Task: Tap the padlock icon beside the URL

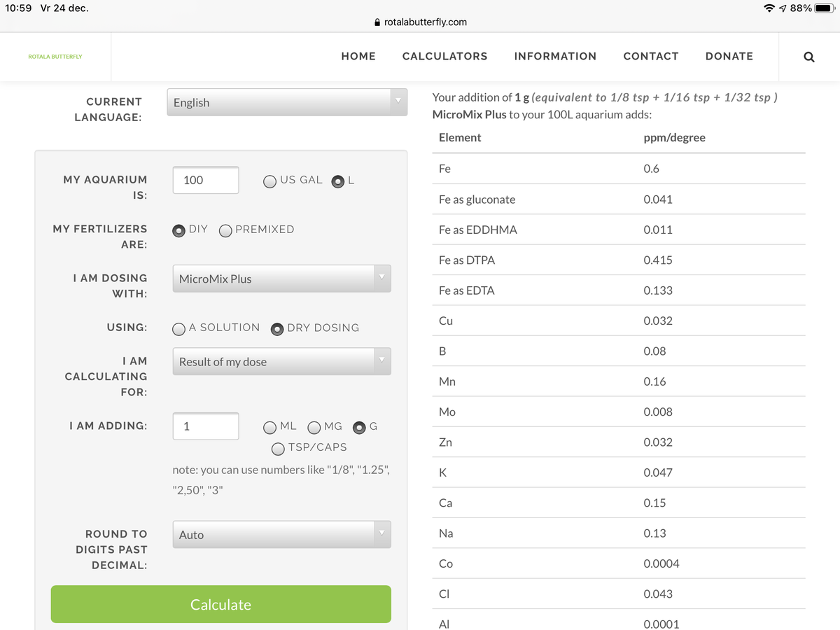Action: (378, 22)
